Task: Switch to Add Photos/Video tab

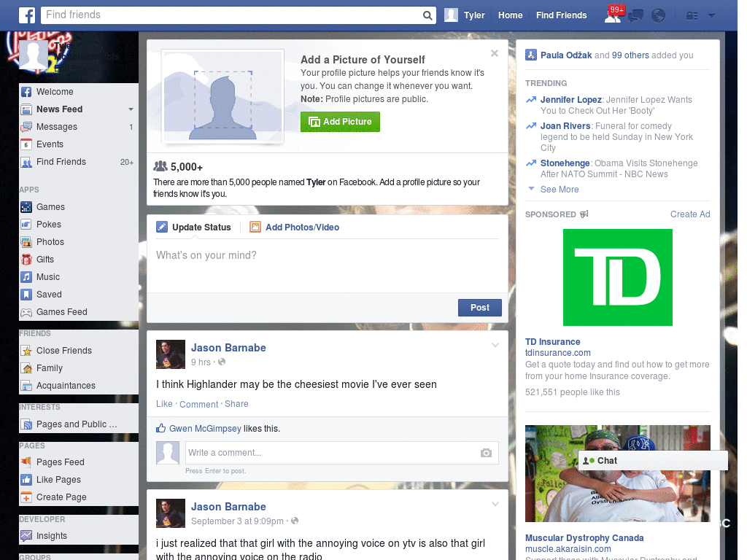Action: coord(295,227)
